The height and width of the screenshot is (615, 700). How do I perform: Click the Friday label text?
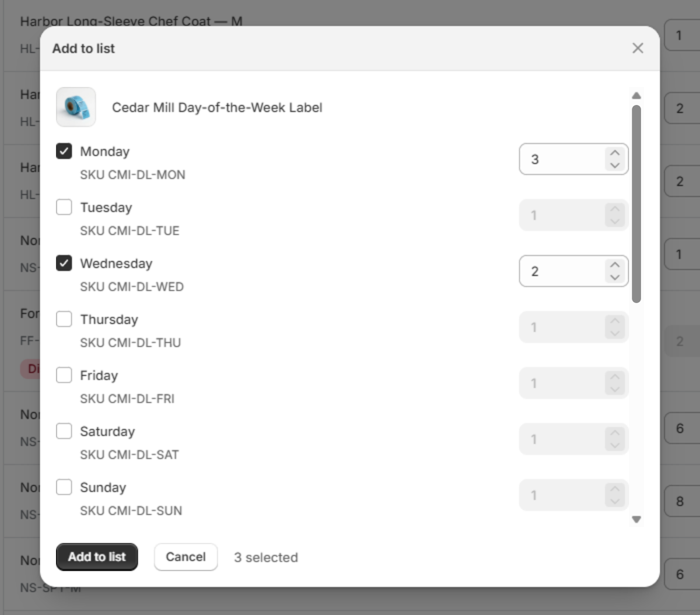coord(99,376)
